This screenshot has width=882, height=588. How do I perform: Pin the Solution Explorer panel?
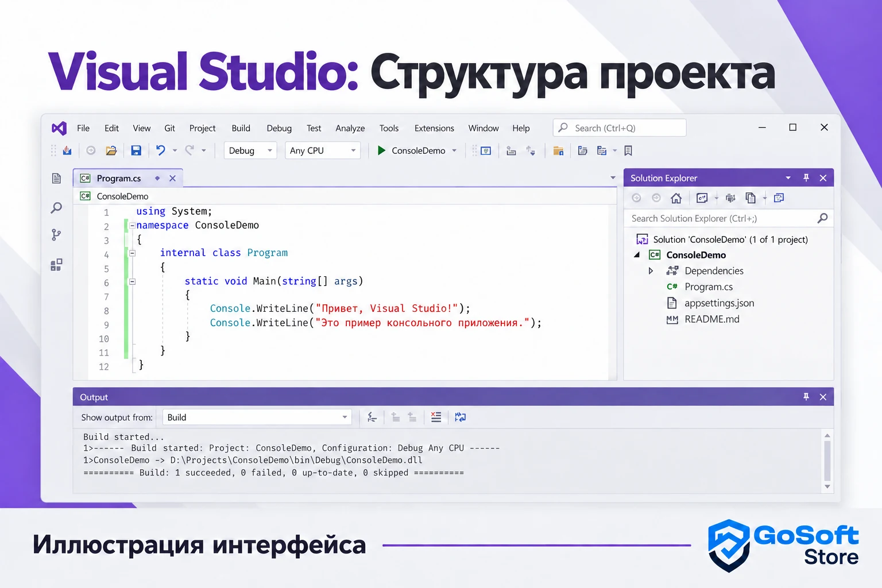click(x=806, y=178)
